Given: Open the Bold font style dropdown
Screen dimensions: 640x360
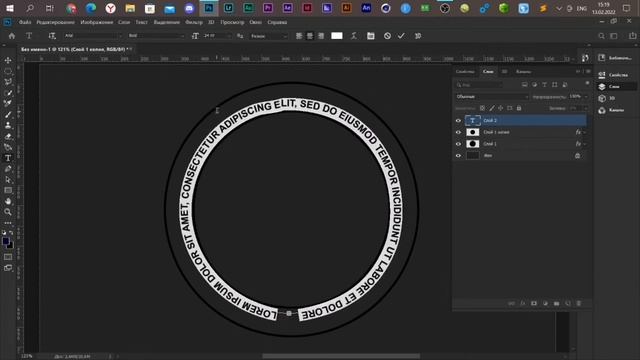Looking at the screenshot, I should tap(156, 36).
